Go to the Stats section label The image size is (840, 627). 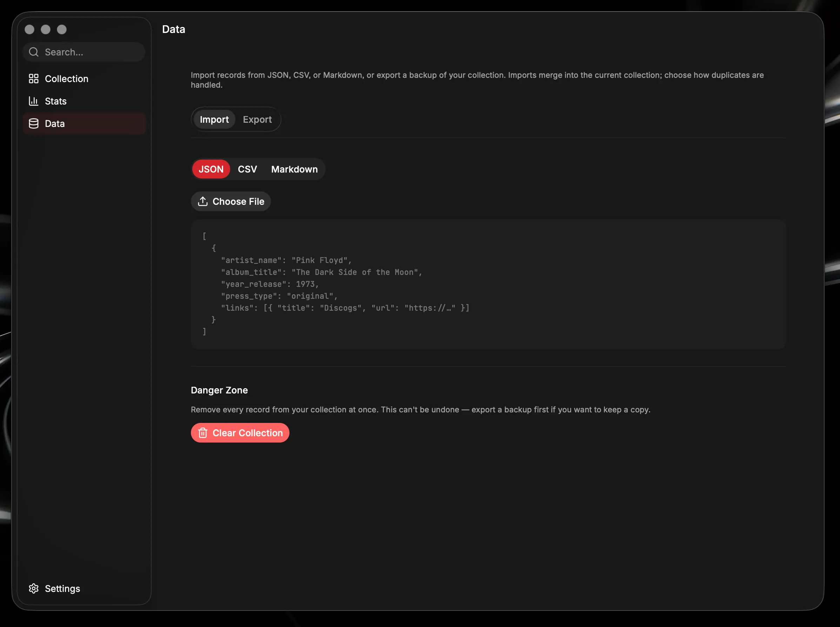tap(55, 101)
